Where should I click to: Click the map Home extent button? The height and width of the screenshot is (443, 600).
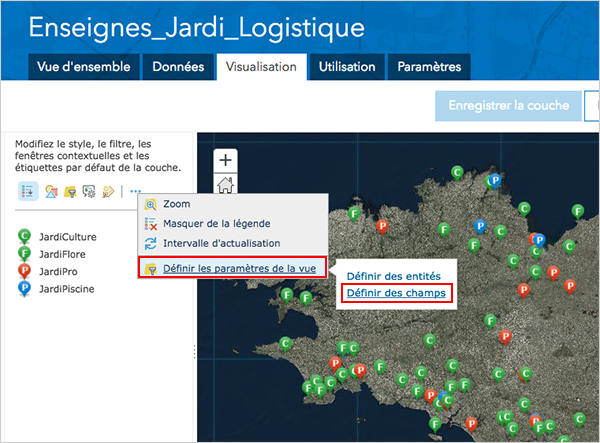tap(225, 184)
